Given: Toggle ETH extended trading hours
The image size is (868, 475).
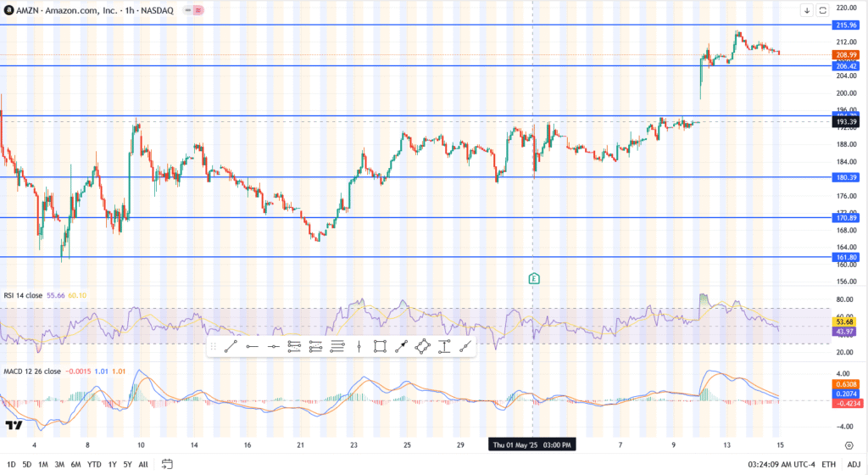Looking at the screenshot, I should click(x=829, y=464).
